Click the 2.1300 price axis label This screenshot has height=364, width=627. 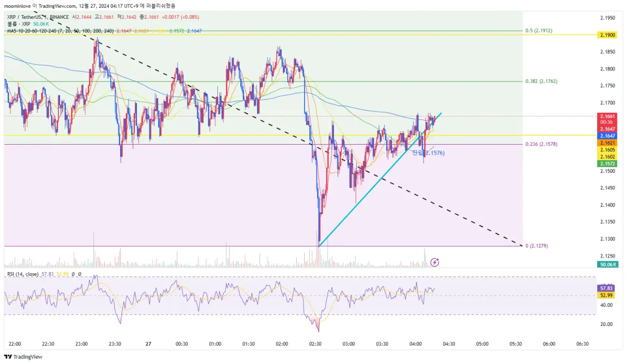[608, 239]
